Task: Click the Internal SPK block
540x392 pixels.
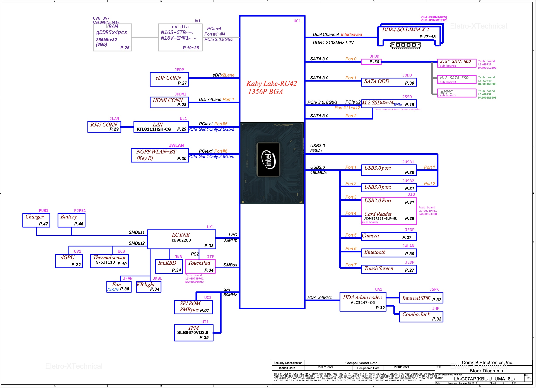Action: [x=421, y=298]
